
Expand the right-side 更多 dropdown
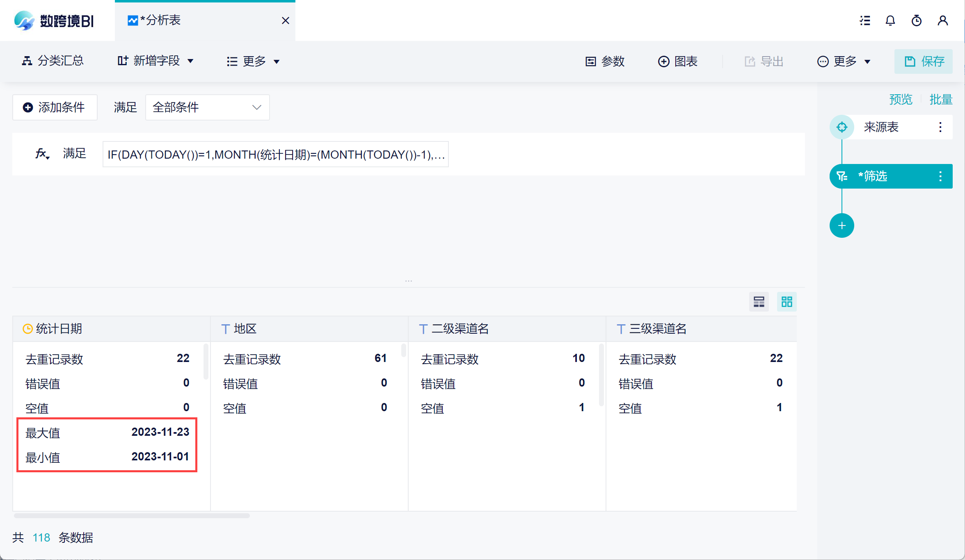[844, 61]
